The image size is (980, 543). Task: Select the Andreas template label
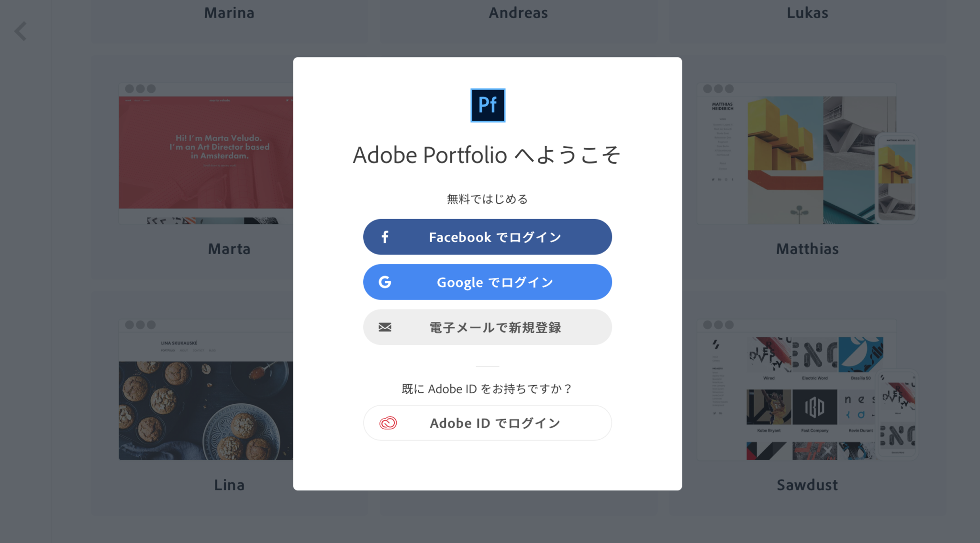(x=518, y=13)
